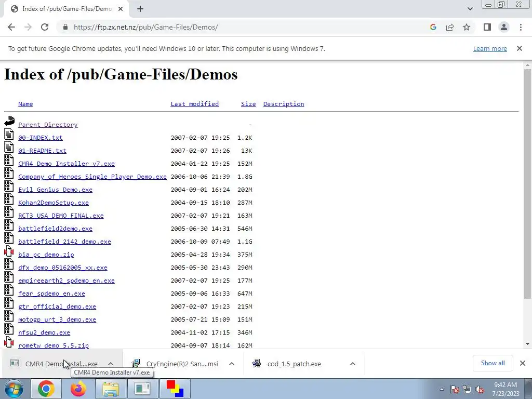
Task: Show all downloads
Action: coord(493,363)
